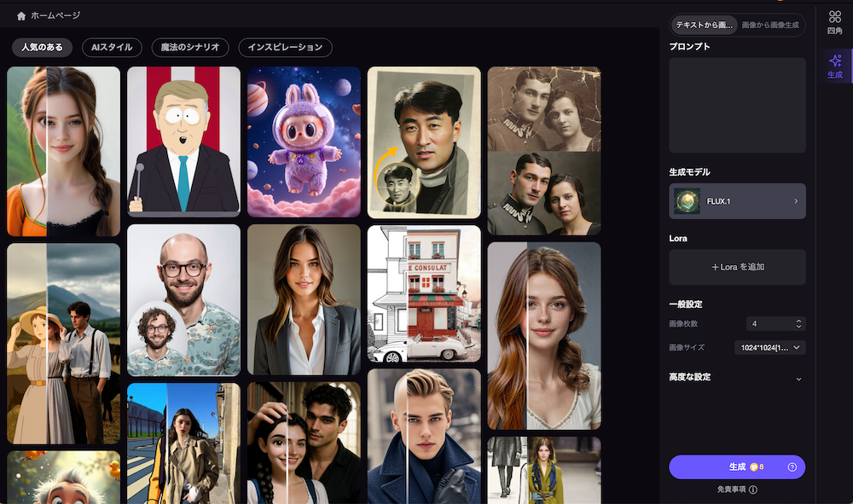Open the purple space bunny toy thumbnail
This screenshot has height=504, width=853.
pos(305,142)
